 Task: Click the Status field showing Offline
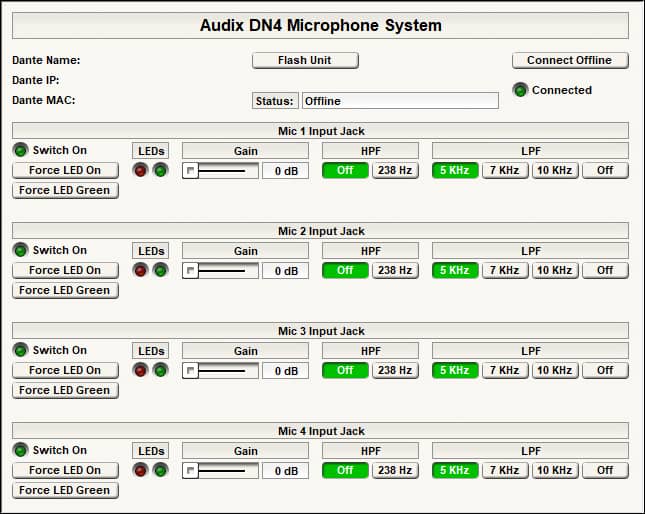(400, 101)
